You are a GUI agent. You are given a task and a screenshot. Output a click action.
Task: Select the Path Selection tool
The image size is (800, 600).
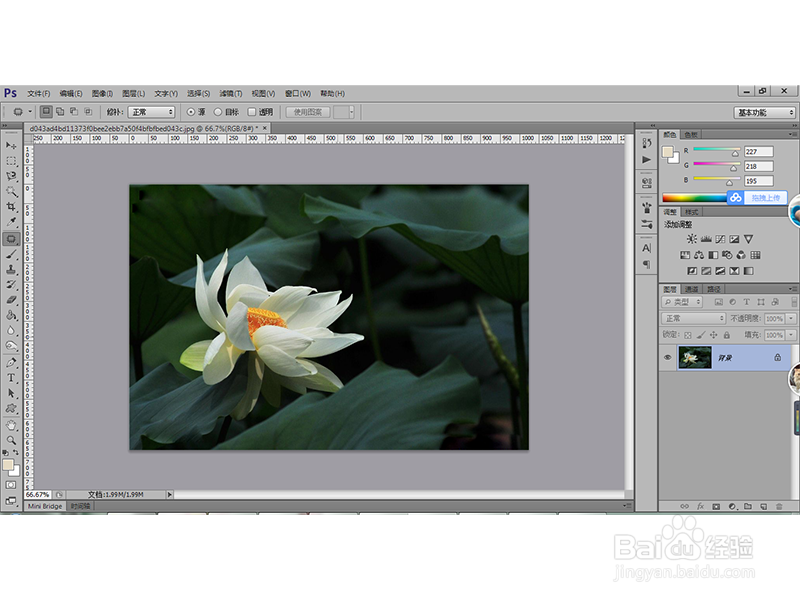(x=11, y=393)
